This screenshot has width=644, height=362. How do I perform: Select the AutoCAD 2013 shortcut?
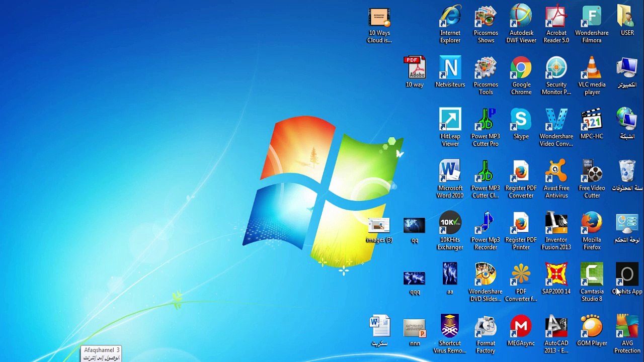556,334
